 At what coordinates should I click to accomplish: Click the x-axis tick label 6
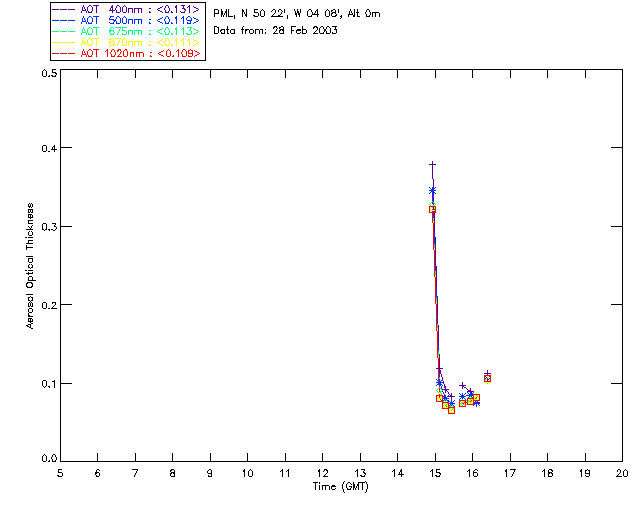coord(98,473)
